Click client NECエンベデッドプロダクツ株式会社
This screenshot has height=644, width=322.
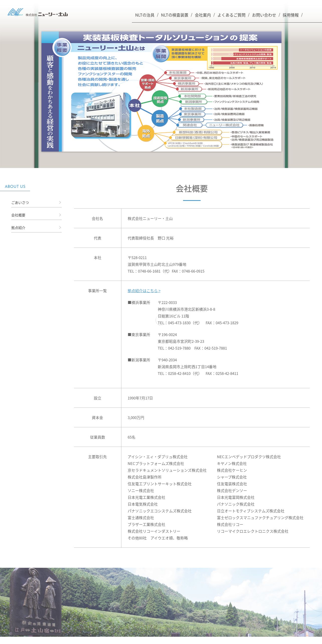coord(249,457)
